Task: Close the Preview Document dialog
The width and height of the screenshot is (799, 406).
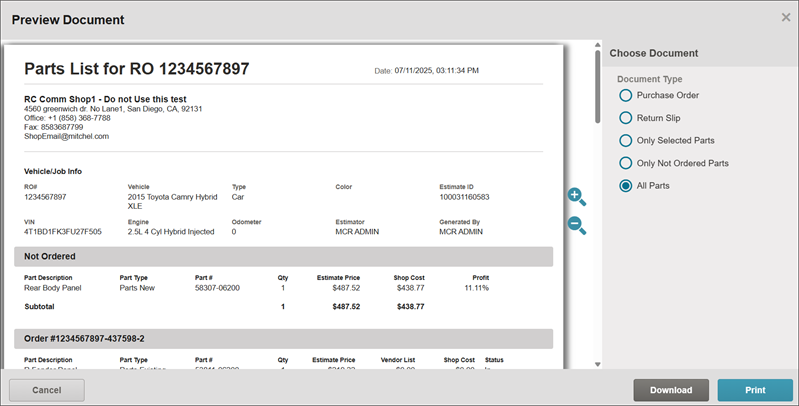Action: coord(785,17)
